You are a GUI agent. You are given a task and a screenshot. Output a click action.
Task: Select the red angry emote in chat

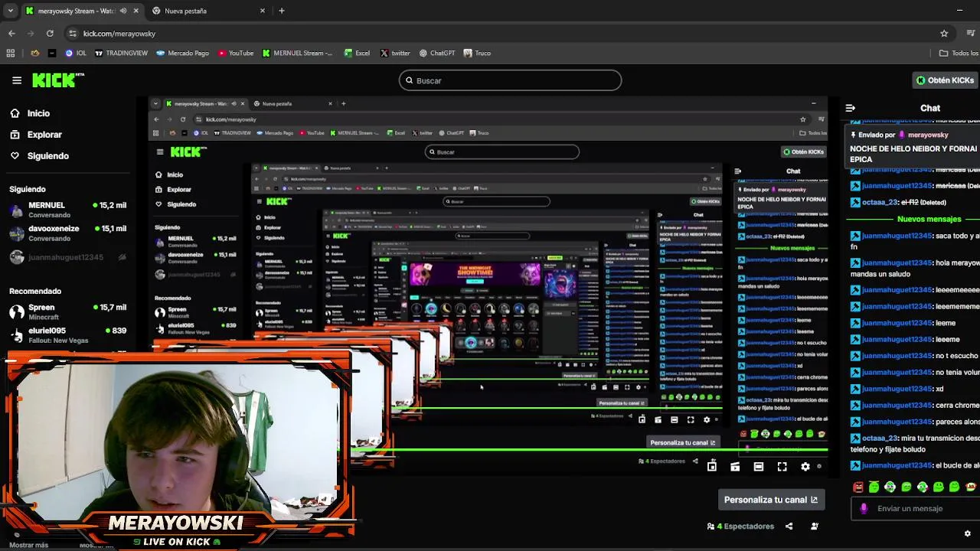pyautogui.click(x=857, y=487)
